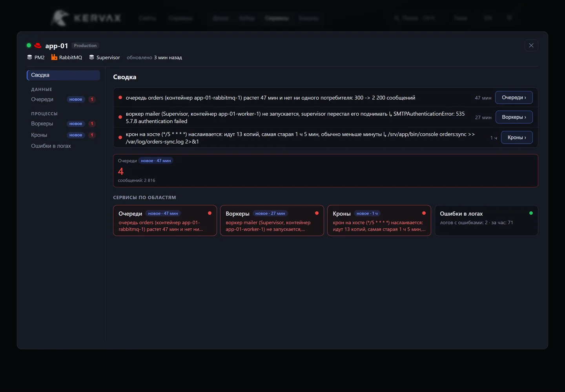The image size is (565, 392).
Task: Click the red status dot on the Кроны service card
Action: tap(424, 213)
